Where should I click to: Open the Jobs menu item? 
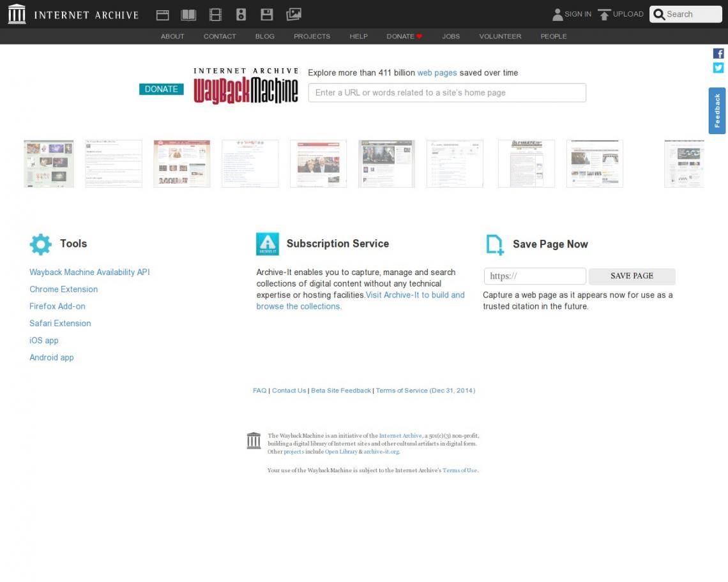click(451, 36)
